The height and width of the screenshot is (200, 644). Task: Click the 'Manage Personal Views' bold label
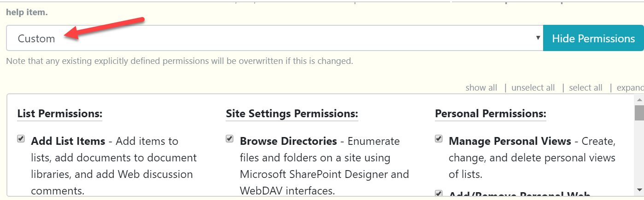point(510,141)
